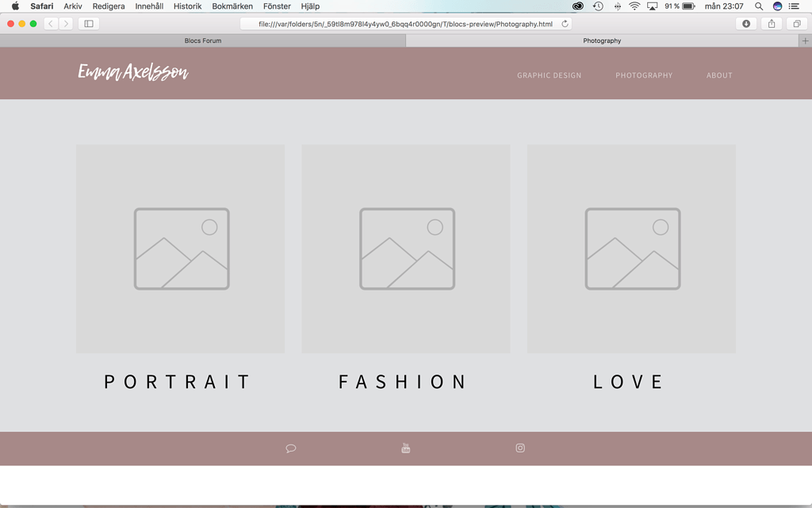Open the YouTube icon in footer

click(406, 448)
